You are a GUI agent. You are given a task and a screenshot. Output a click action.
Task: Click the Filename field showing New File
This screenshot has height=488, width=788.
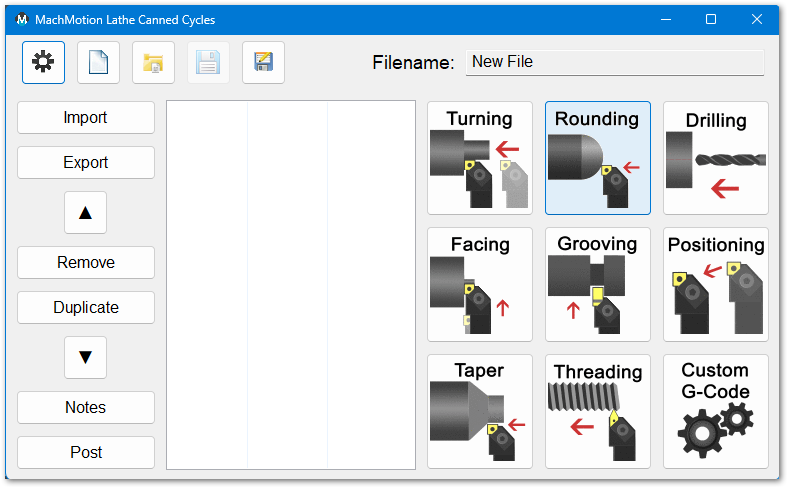pos(615,62)
